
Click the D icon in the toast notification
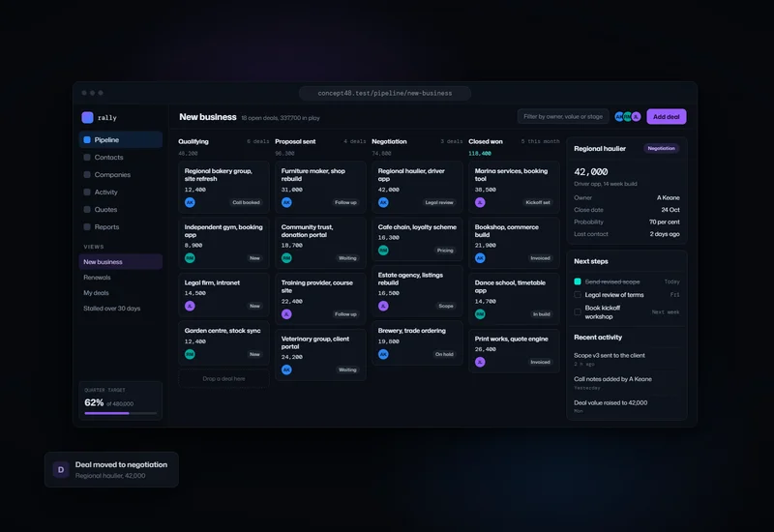pos(61,470)
